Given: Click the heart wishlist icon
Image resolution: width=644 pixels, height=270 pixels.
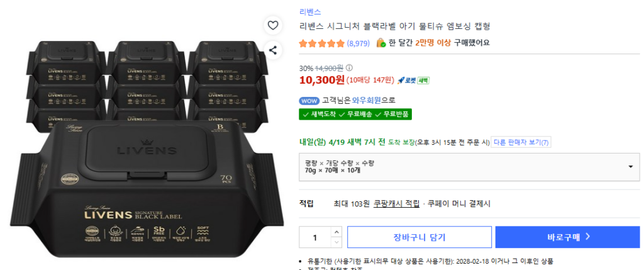Looking at the screenshot, I should [x=273, y=25].
